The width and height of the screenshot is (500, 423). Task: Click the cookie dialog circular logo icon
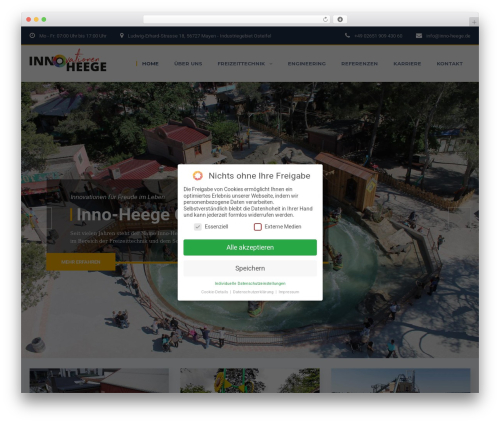pyautogui.click(x=198, y=176)
